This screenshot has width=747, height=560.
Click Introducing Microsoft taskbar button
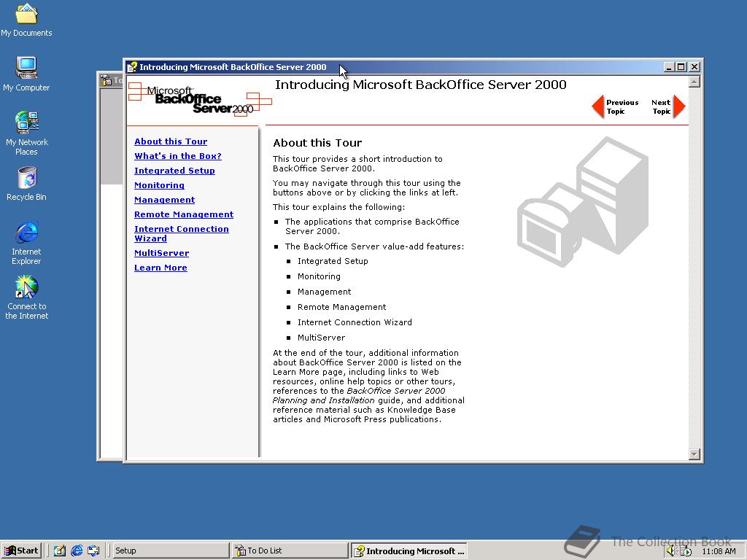coord(409,551)
